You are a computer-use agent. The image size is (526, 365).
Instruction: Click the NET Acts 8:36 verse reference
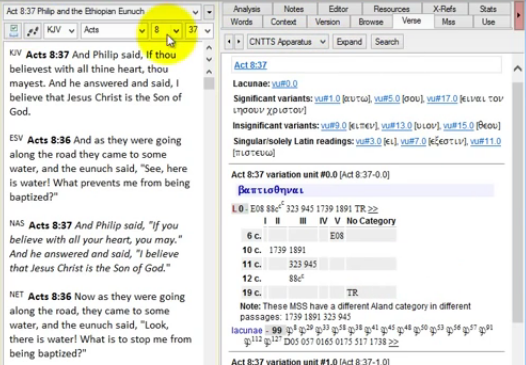click(x=50, y=297)
